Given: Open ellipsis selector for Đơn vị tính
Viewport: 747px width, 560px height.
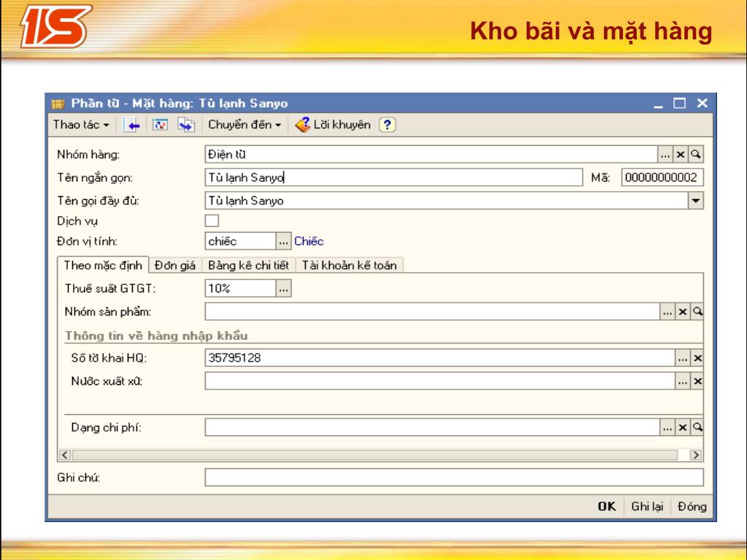Looking at the screenshot, I should coord(284,241).
